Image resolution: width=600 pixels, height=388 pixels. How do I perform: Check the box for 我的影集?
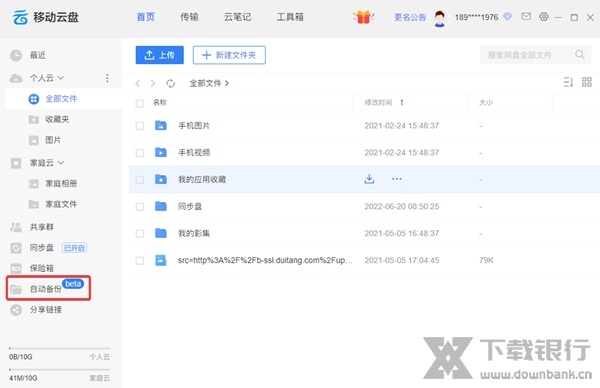[140, 233]
